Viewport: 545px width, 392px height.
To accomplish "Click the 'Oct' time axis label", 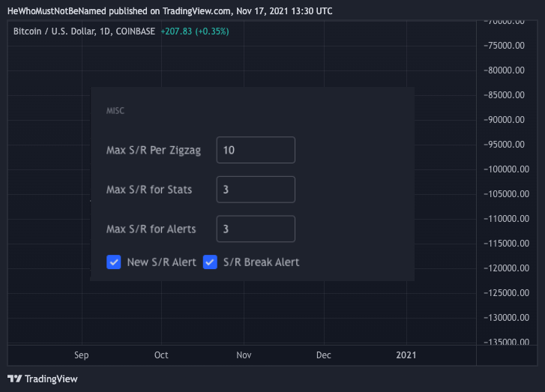I will click(161, 355).
